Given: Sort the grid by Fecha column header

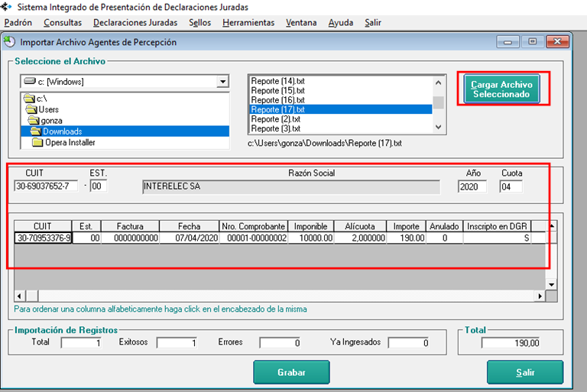Looking at the screenshot, I should coord(189,226).
